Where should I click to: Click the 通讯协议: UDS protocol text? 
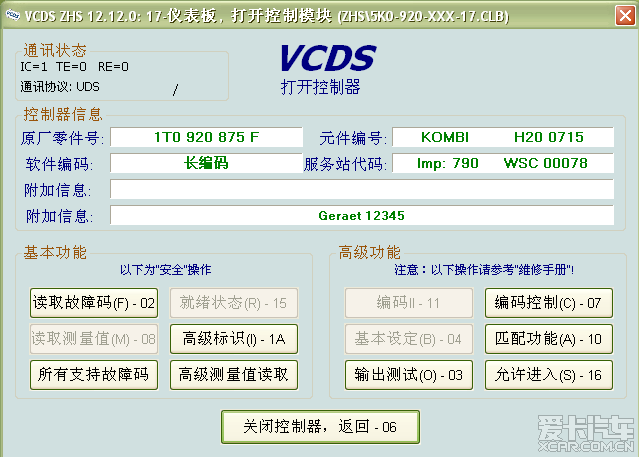60,87
